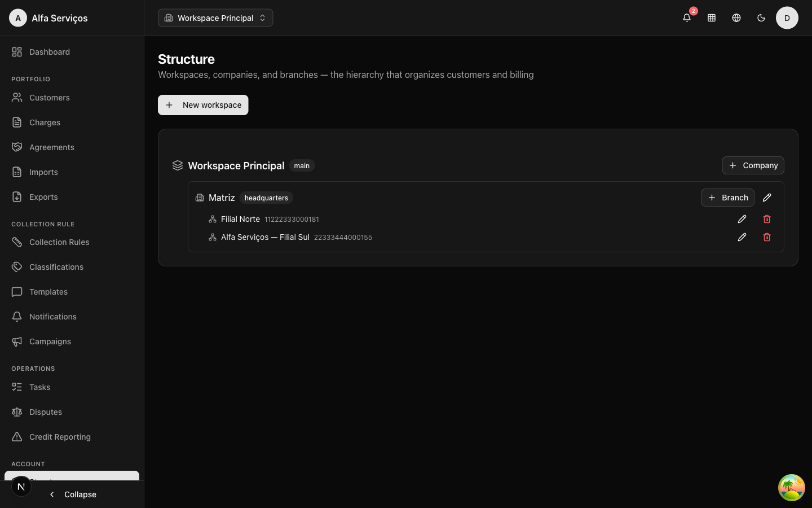Click the globe language icon
This screenshot has width=812, height=508.
(736, 18)
